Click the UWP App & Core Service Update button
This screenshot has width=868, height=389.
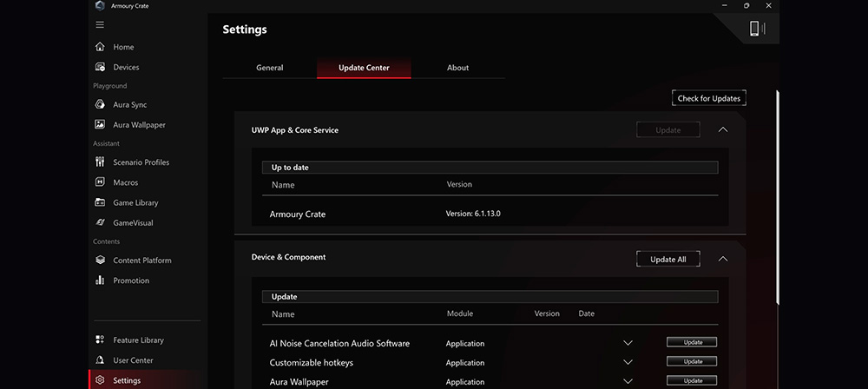[668, 130]
